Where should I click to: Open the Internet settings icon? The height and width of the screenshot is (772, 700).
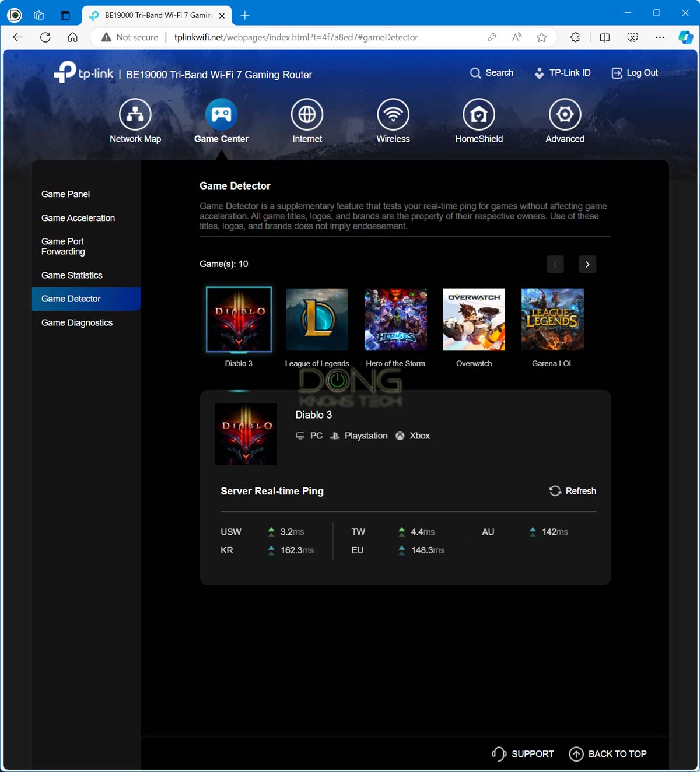307,121
